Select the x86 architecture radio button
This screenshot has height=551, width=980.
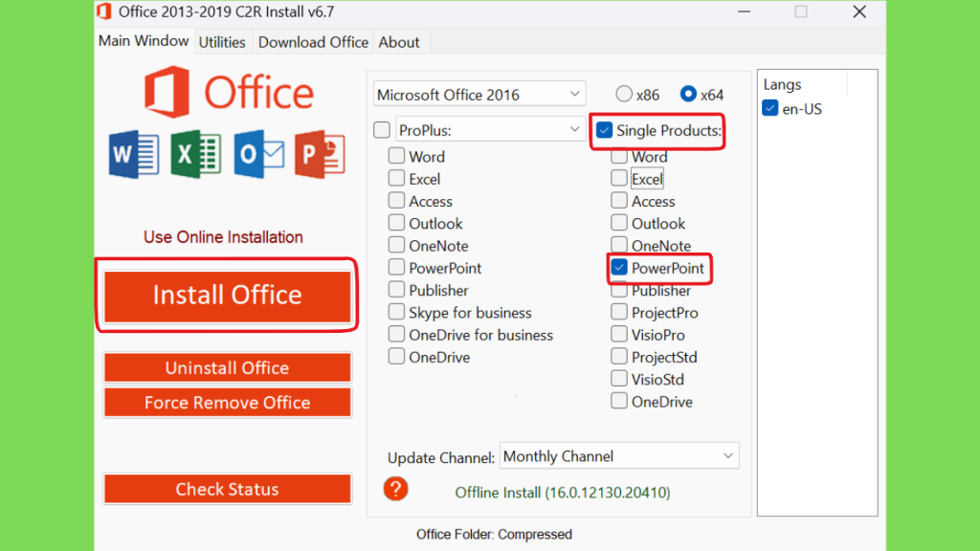click(624, 94)
